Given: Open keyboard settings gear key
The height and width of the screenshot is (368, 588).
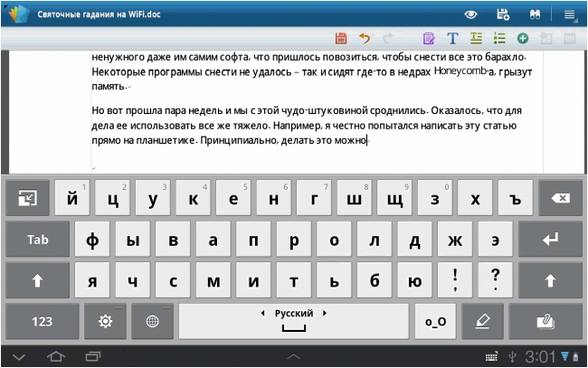Looking at the screenshot, I should tap(105, 321).
